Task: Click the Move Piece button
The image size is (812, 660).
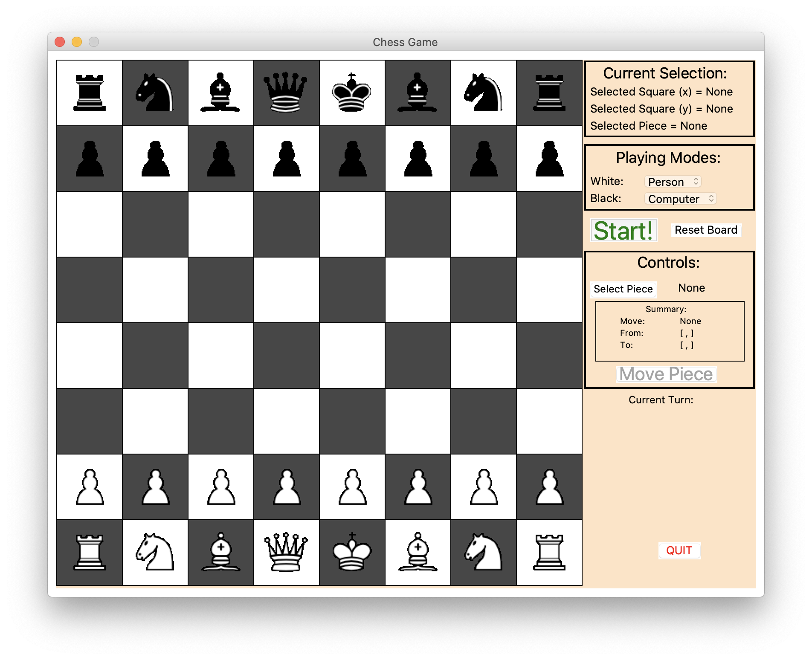Action: pos(666,374)
